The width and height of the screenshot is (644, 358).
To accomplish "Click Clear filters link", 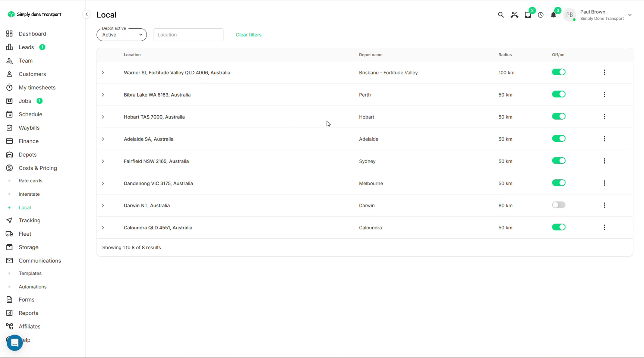I will (x=249, y=35).
